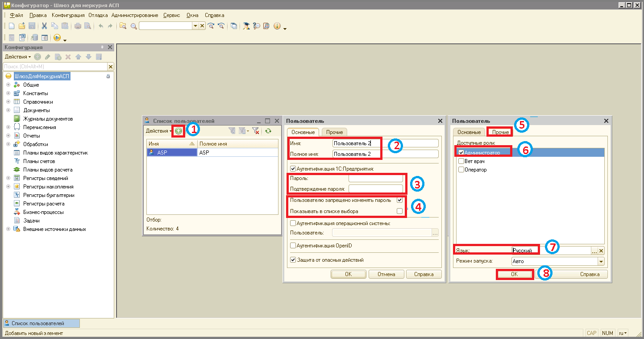Expand the Справочники tree node
This screenshot has height=339, width=644.
pos(8,102)
